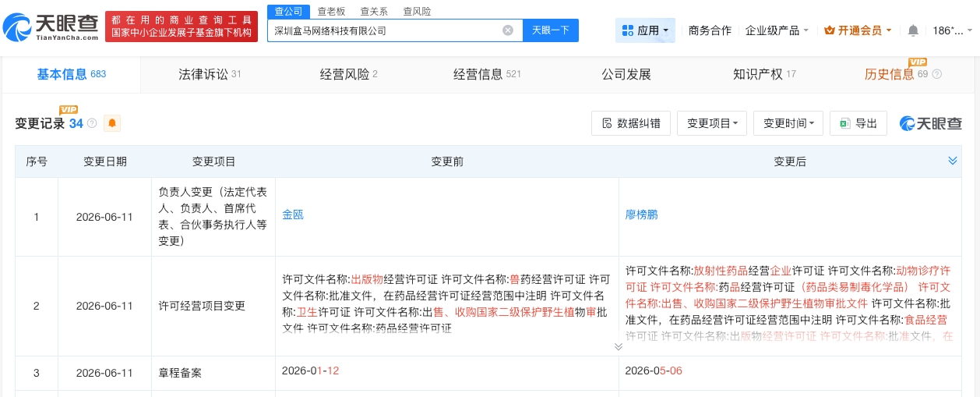Open the 商务合作 link
980x397 pixels.
pos(710,30)
